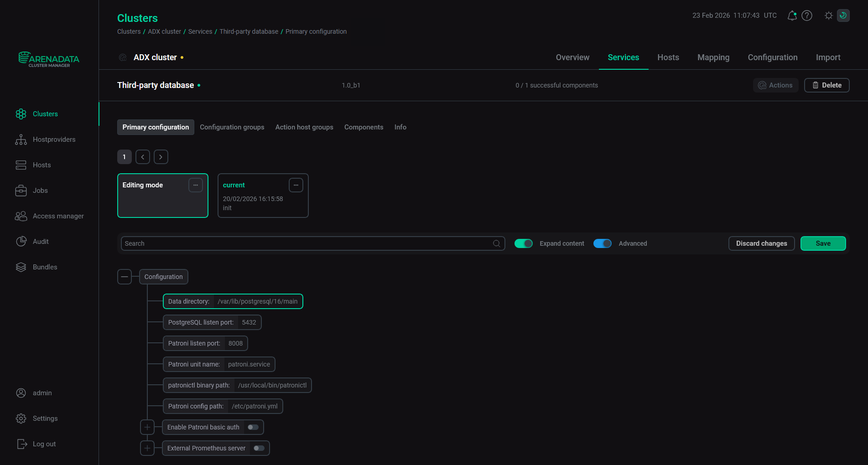The width and height of the screenshot is (868, 465).
Task: Follow the Clusters breadcrumb link
Action: [129, 31]
